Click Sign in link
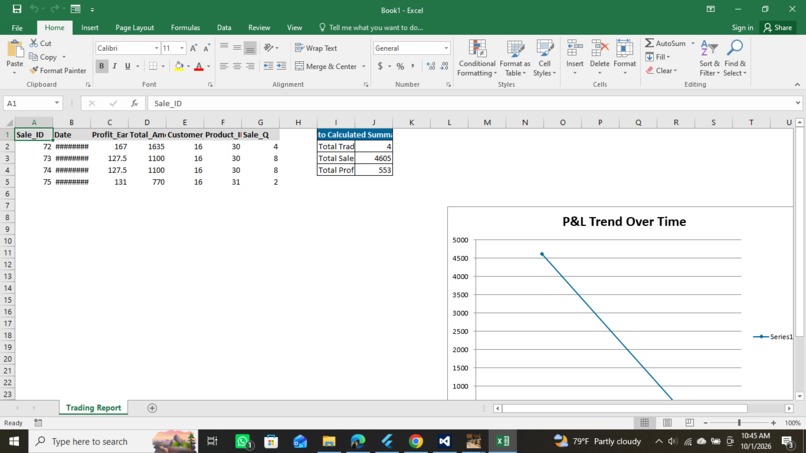The height and width of the screenshot is (453, 806). coord(742,28)
